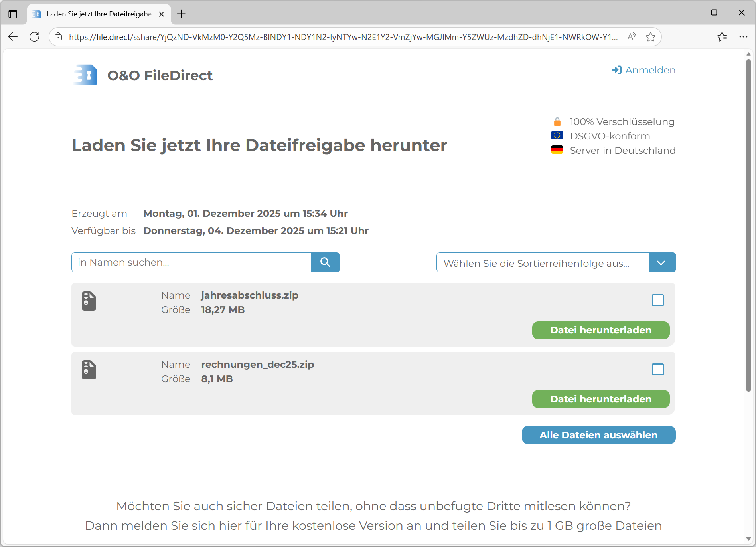Screen dimensions: 756x547
Task: Go back using browser back arrow
Action: 13,37
